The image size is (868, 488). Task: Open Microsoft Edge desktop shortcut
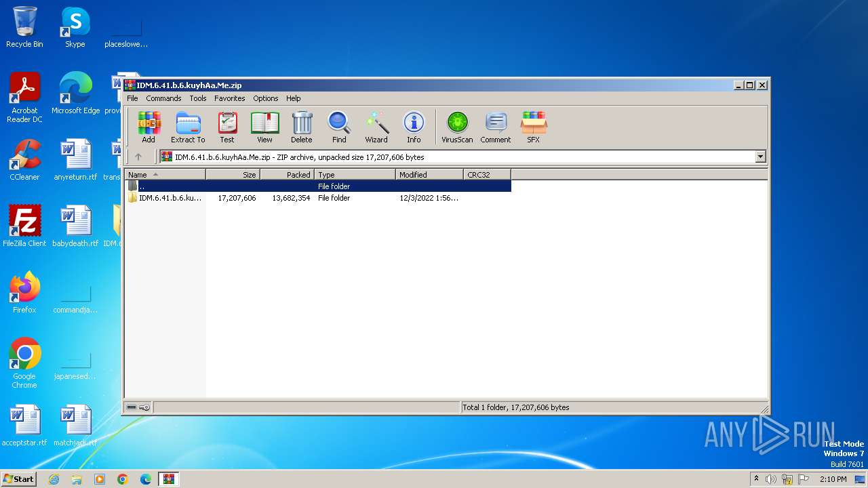click(x=75, y=94)
